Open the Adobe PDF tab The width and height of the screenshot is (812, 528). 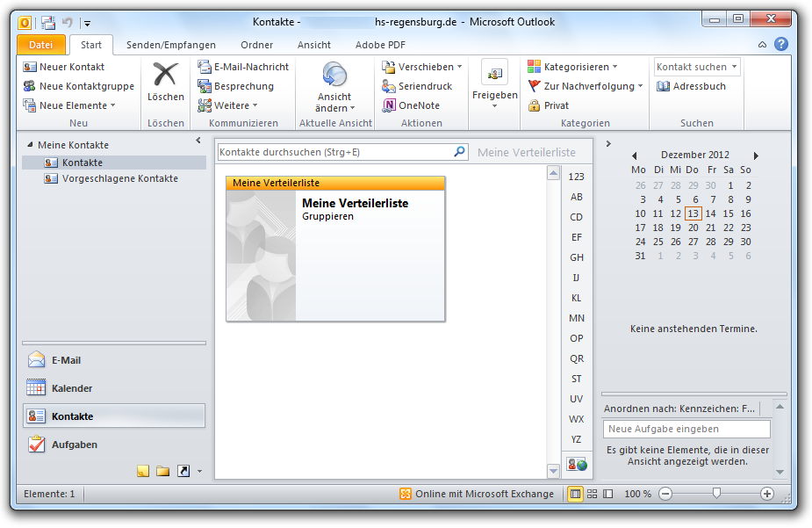(x=380, y=45)
